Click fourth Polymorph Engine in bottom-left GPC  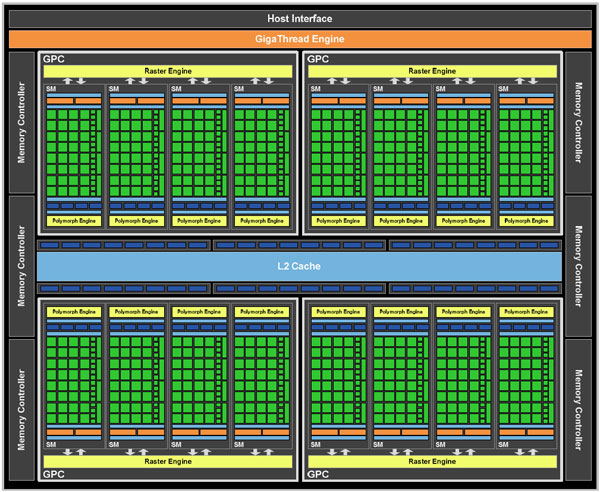click(262, 312)
